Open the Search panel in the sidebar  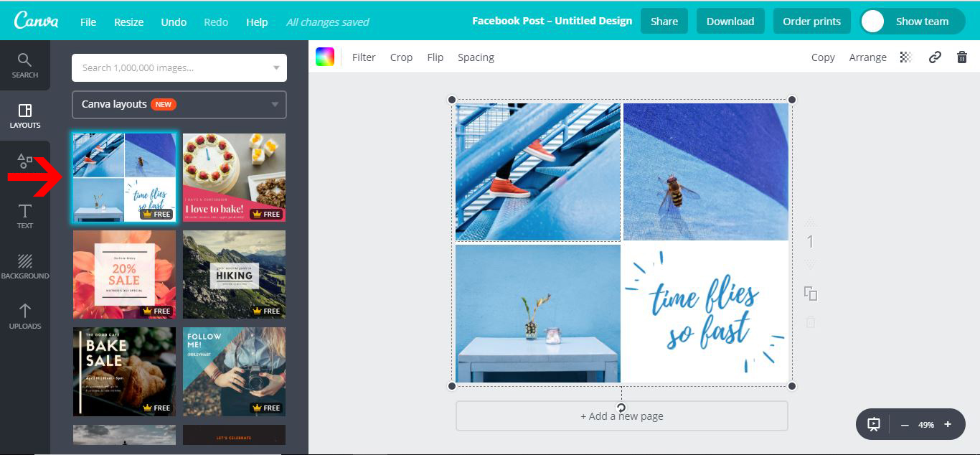click(x=25, y=65)
